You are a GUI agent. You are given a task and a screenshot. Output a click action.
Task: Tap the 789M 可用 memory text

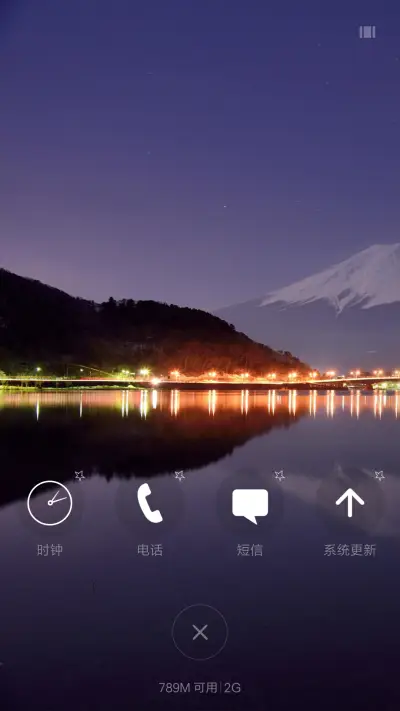[x=188, y=688]
